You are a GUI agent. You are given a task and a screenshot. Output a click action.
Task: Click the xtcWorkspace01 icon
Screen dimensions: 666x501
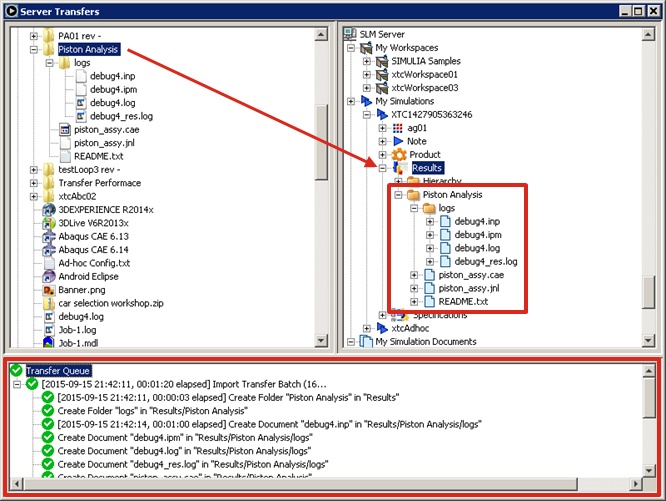tap(382, 74)
